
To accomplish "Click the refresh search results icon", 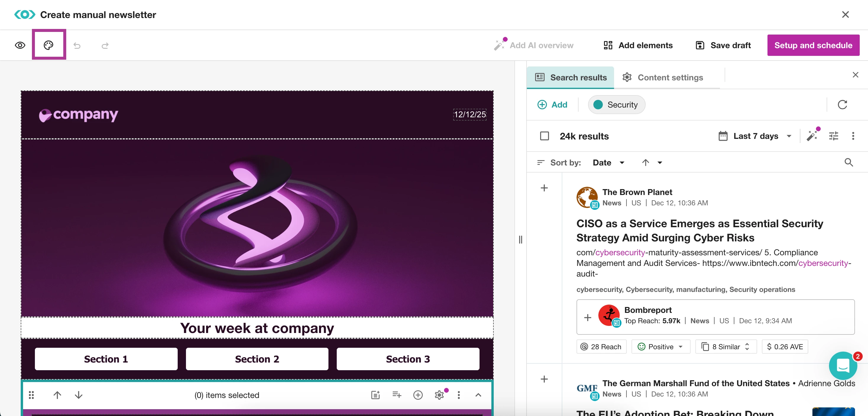I will [842, 105].
